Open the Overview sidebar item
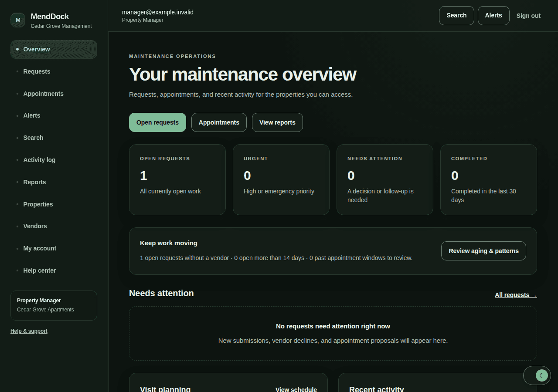Image resolution: width=558 pixels, height=392 pixels. (x=54, y=49)
